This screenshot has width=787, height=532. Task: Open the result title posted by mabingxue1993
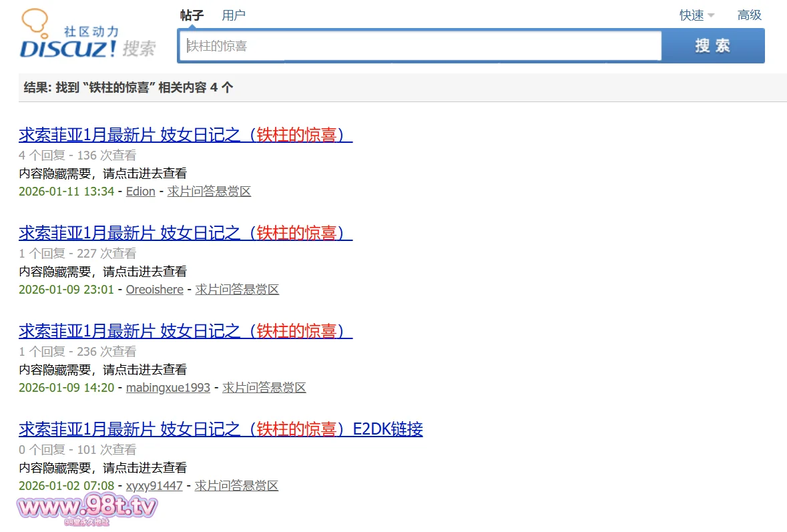(185, 331)
